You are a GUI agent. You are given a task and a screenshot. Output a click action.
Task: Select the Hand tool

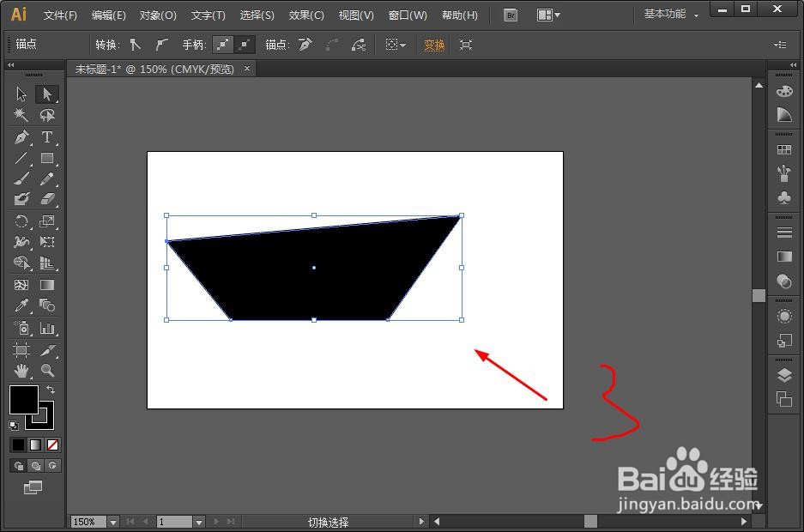(21, 371)
